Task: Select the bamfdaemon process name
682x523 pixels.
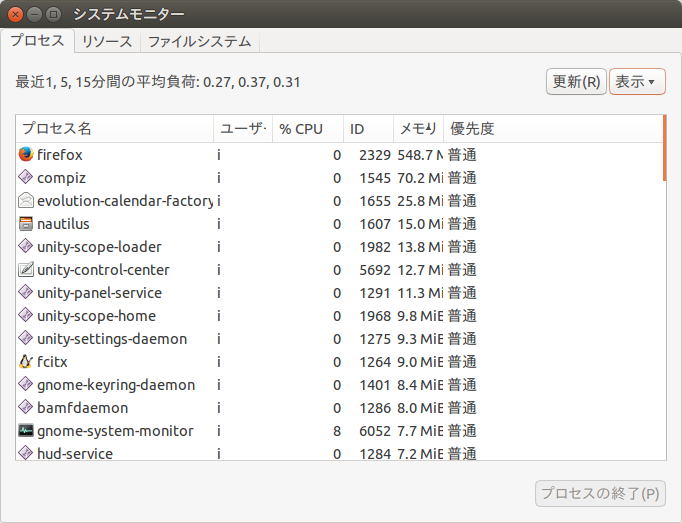Action: [83, 408]
